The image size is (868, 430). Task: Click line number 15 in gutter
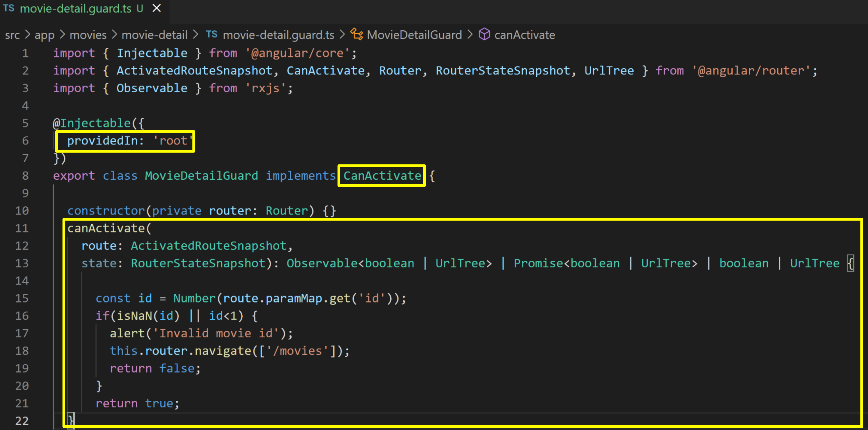point(22,298)
